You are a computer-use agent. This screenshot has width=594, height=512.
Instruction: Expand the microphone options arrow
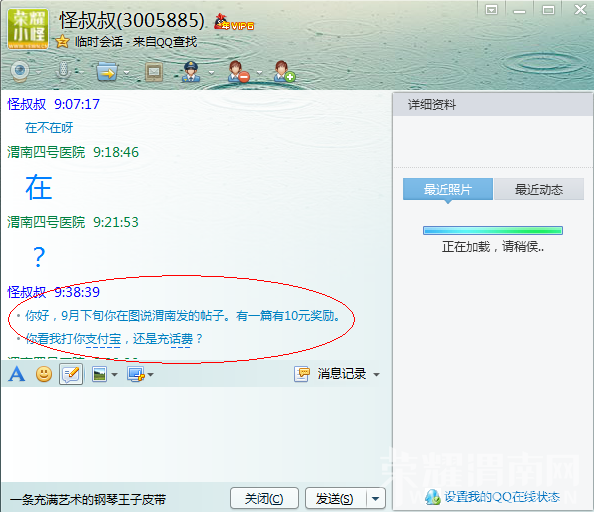click(81, 72)
